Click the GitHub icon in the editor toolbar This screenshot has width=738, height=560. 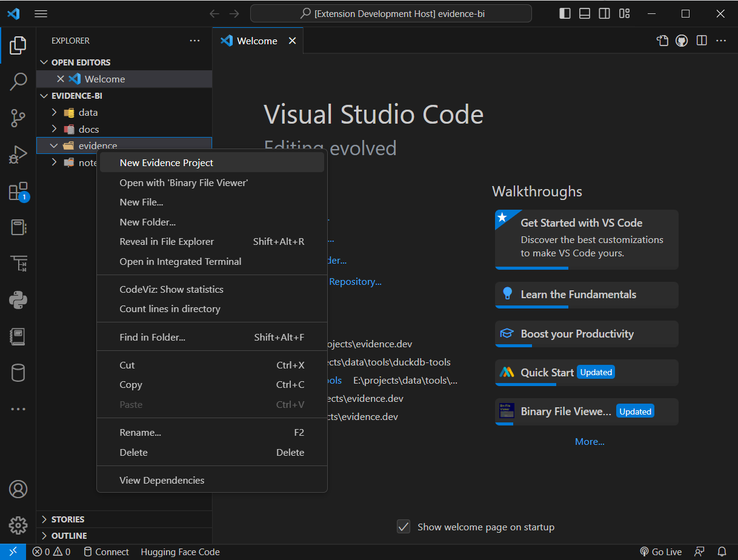(x=682, y=40)
